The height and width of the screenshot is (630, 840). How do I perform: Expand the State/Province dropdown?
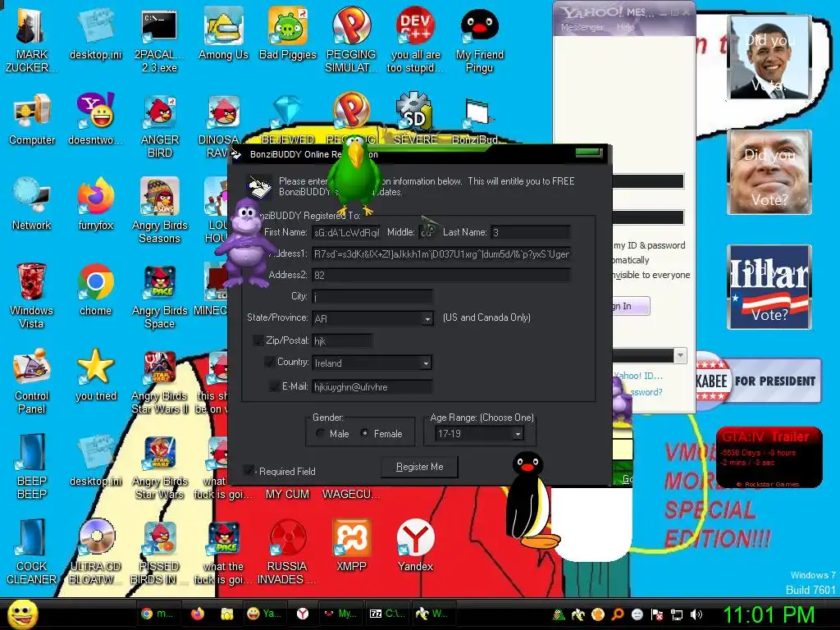(427, 319)
